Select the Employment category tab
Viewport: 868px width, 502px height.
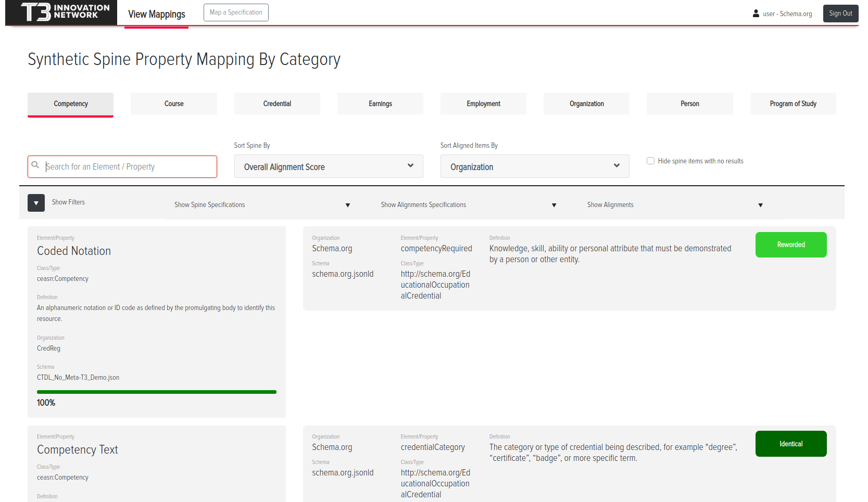(483, 104)
